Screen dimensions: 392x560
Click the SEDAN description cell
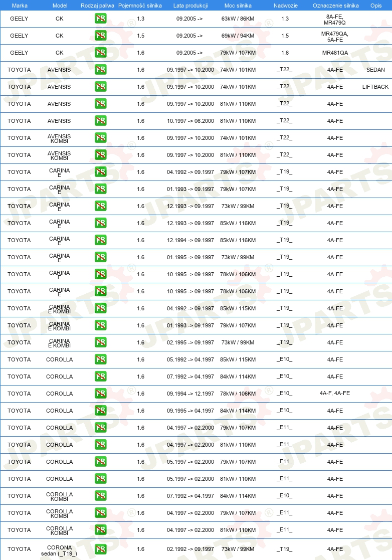coord(375,70)
